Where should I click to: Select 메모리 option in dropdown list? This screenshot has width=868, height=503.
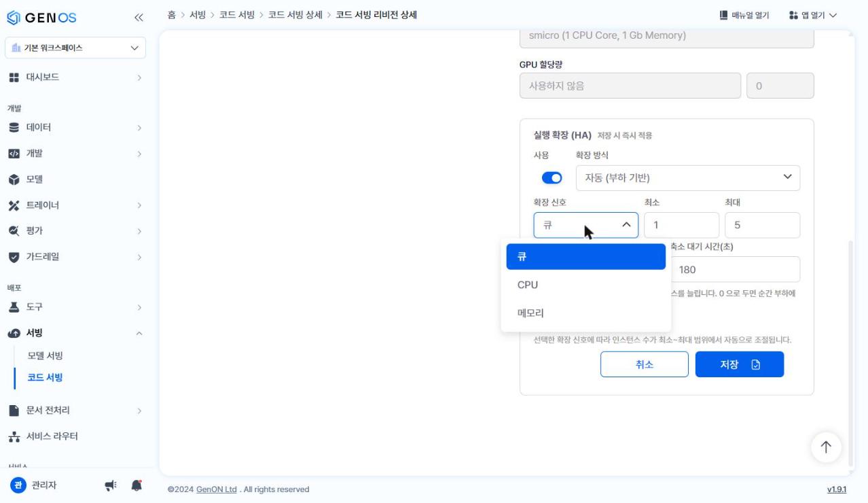(x=585, y=313)
